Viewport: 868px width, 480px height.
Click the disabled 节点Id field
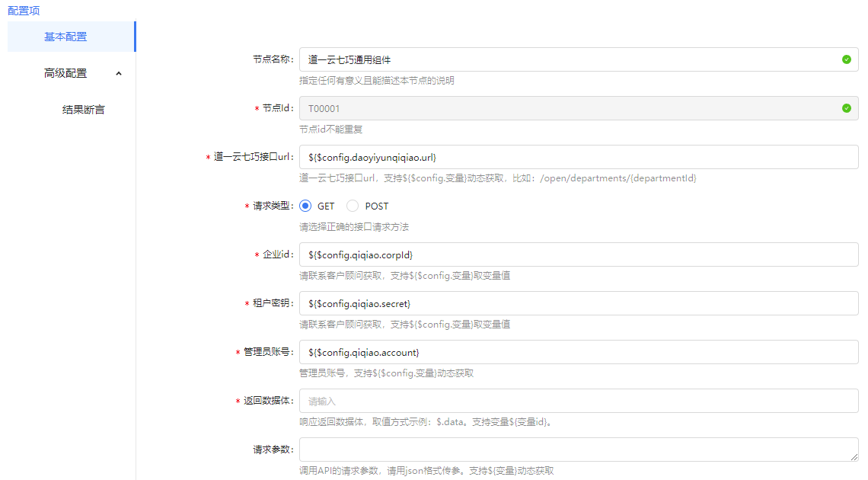click(x=567, y=108)
